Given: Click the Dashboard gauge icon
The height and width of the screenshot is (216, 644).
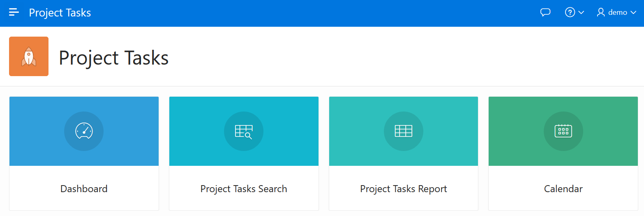Looking at the screenshot, I should (84, 131).
